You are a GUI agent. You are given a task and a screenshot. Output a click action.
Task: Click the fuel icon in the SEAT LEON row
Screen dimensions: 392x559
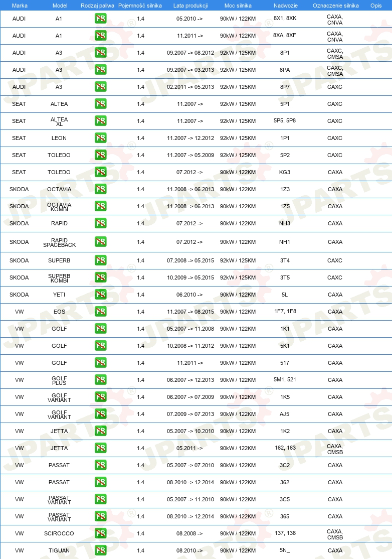click(100, 138)
